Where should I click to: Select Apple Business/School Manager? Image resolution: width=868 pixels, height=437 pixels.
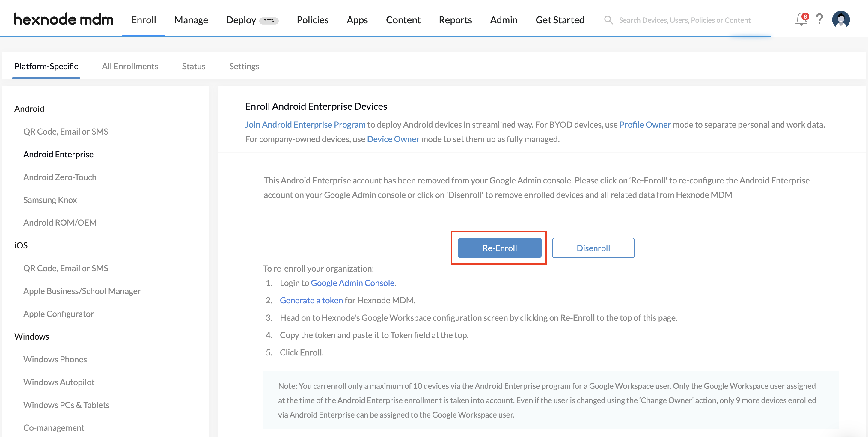(82, 291)
